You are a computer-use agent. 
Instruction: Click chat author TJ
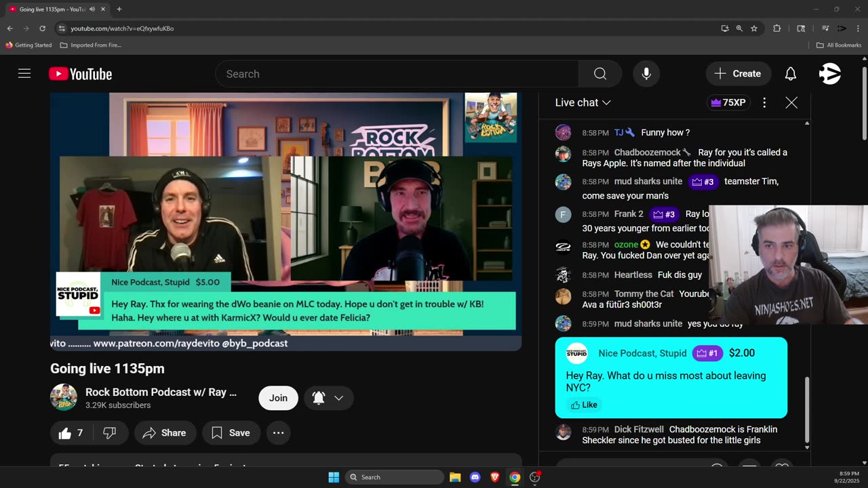(619, 133)
